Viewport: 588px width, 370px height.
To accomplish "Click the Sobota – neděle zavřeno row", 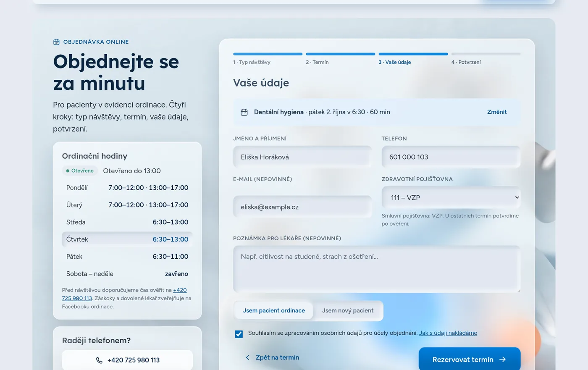I will click(x=127, y=274).
